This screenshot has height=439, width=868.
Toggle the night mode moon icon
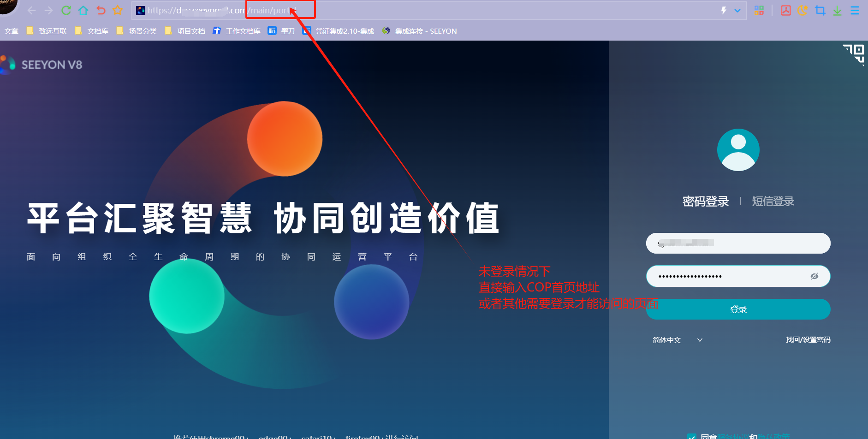pos(803,10)
